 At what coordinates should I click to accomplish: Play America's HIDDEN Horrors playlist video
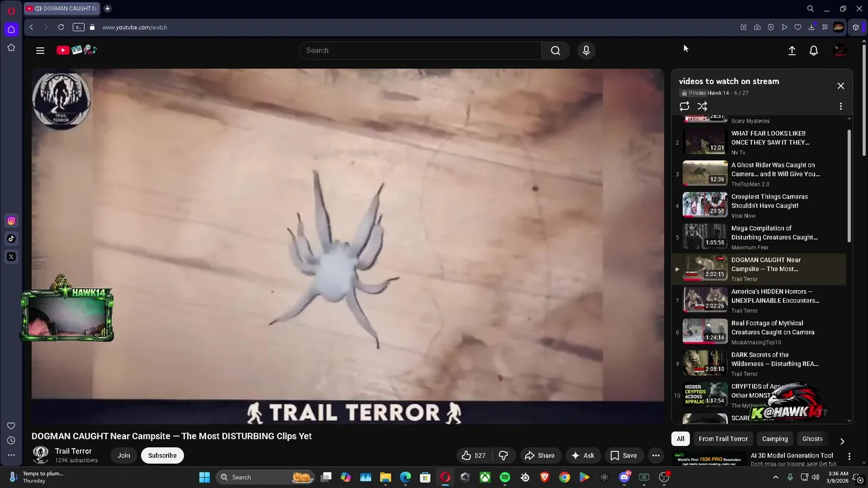pos(759,300)
